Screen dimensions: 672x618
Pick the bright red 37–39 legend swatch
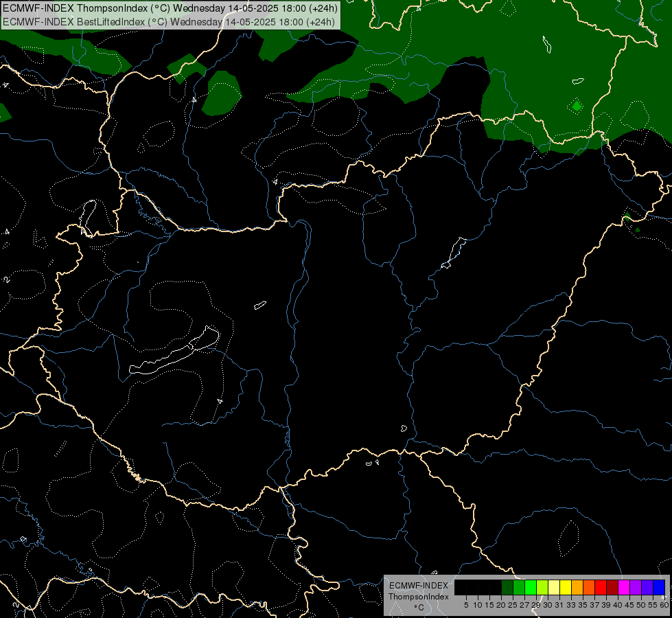click(x=601, y=587)
